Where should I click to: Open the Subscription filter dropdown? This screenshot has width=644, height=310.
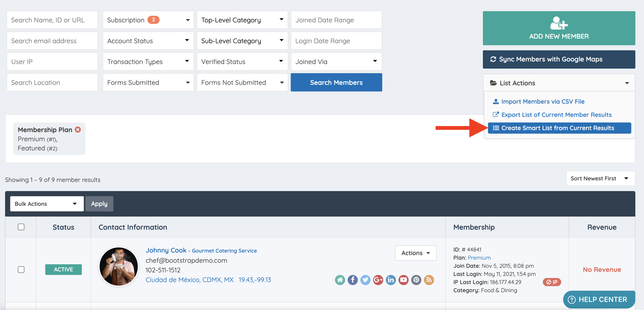click(x=148, y=20)
